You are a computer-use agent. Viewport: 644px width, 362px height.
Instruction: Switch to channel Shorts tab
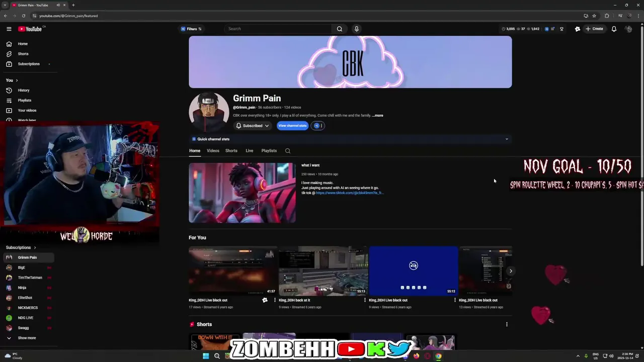pyautogui.click(x=231, y=151)
